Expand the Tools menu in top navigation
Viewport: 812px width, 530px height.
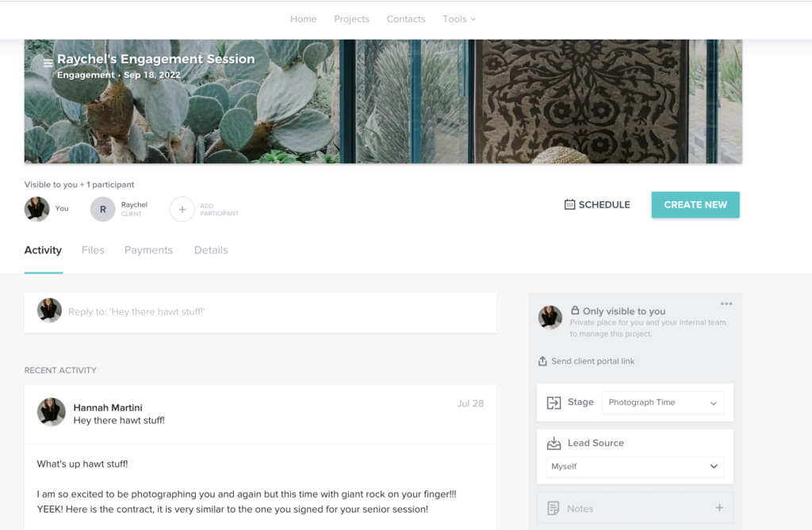click(459, 19)
